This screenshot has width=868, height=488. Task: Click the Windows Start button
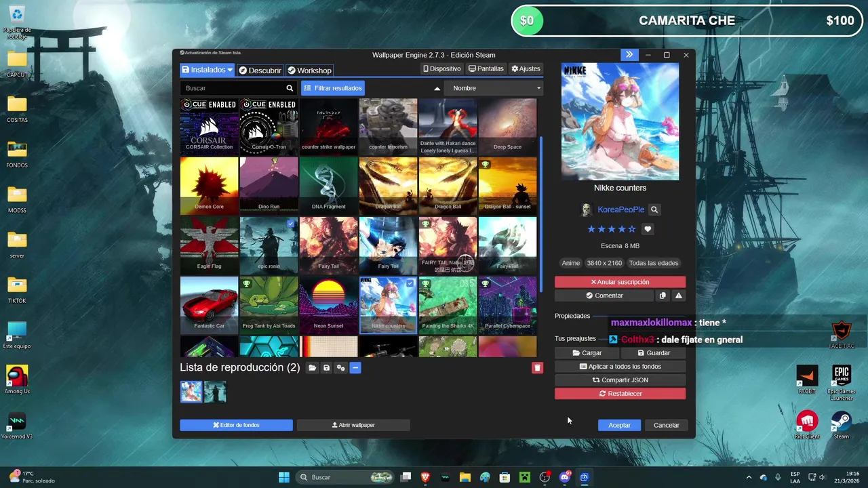point(284,477)
